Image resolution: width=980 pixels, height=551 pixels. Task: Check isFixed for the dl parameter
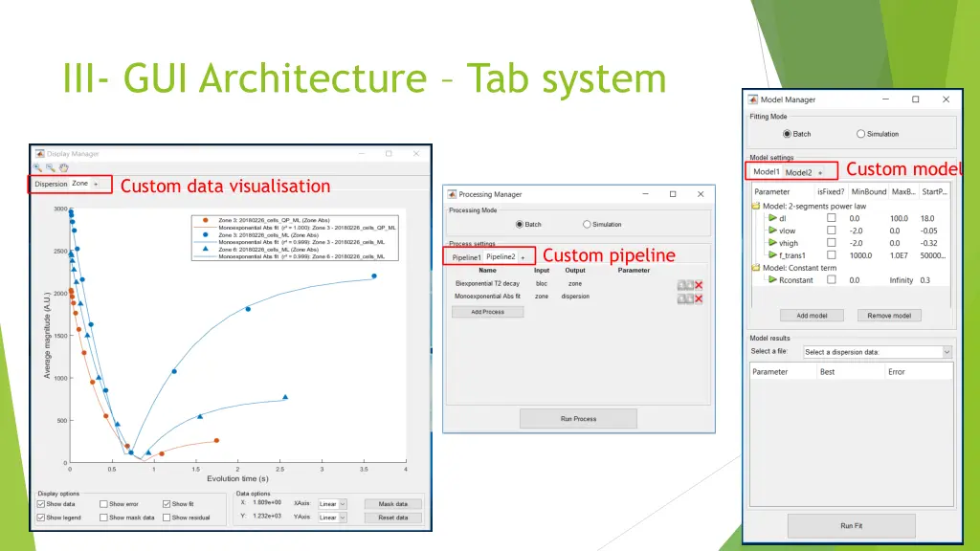click(x=831, y=218)
